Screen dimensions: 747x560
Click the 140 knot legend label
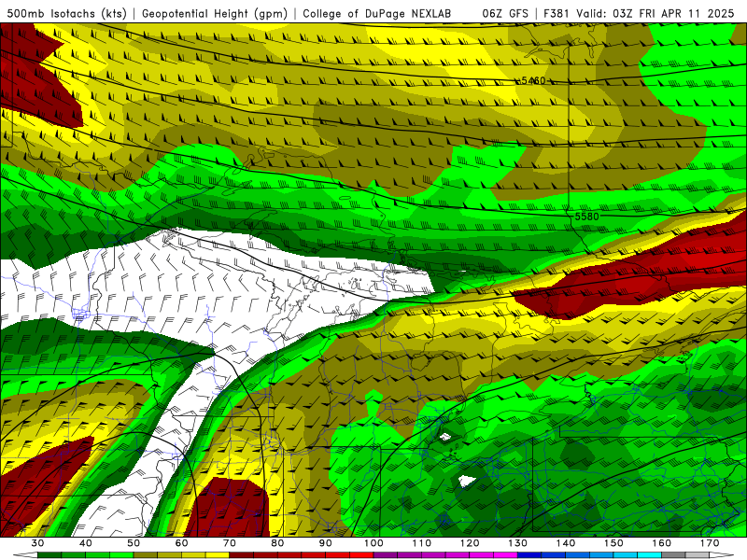click(x=566, y=543)
